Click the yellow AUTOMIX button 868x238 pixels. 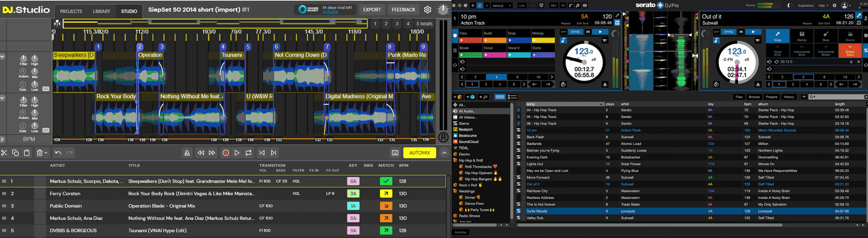419,153
